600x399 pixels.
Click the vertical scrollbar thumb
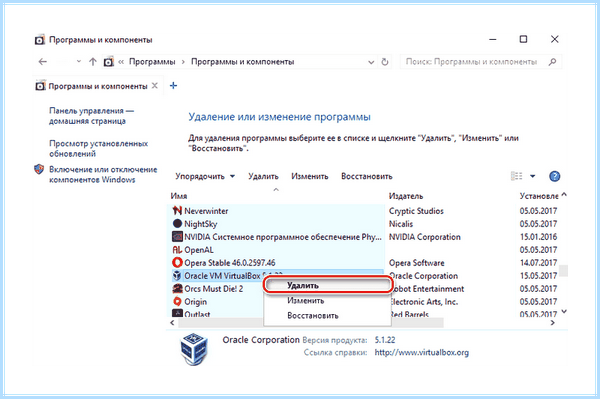click(563, 270)
